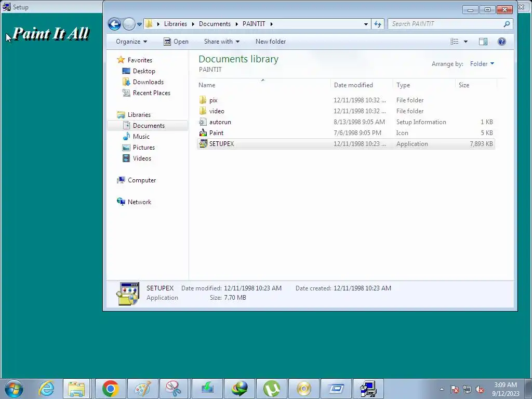Screen dimensions: 532x399
Task: Toggle the preview pane
Action: tap(483, 42)
